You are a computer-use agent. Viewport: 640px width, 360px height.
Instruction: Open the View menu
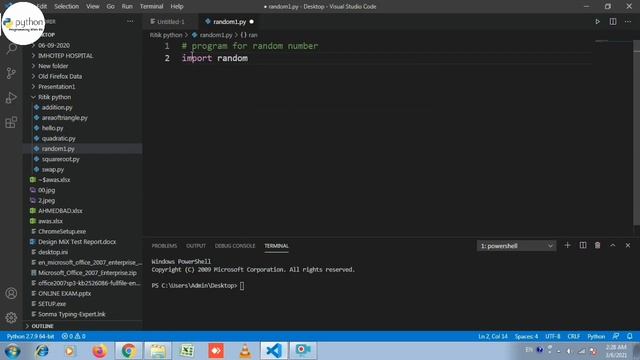tap(93, 7)
